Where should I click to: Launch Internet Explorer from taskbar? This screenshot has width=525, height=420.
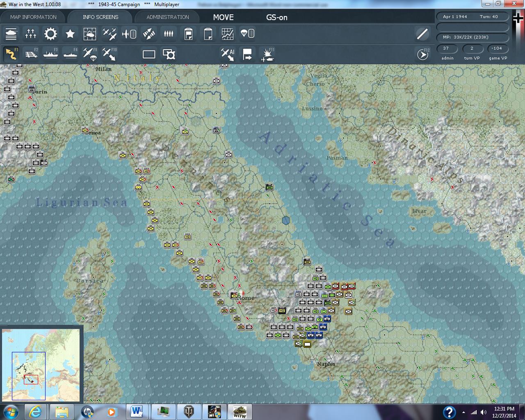35,412
